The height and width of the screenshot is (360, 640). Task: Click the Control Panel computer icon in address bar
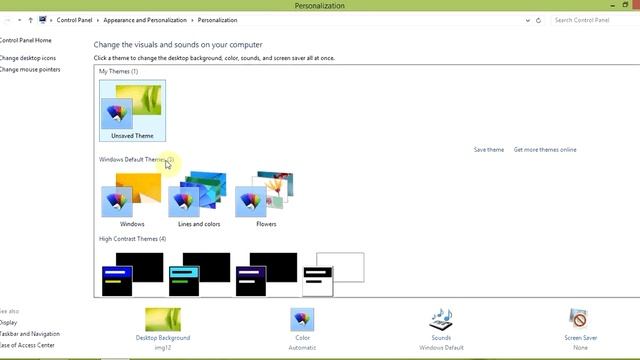42,20
